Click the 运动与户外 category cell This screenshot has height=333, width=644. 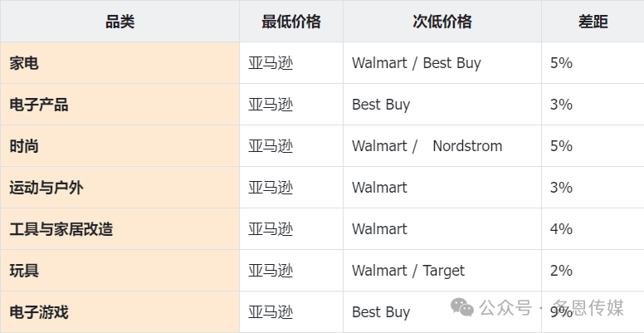point(120,188)
